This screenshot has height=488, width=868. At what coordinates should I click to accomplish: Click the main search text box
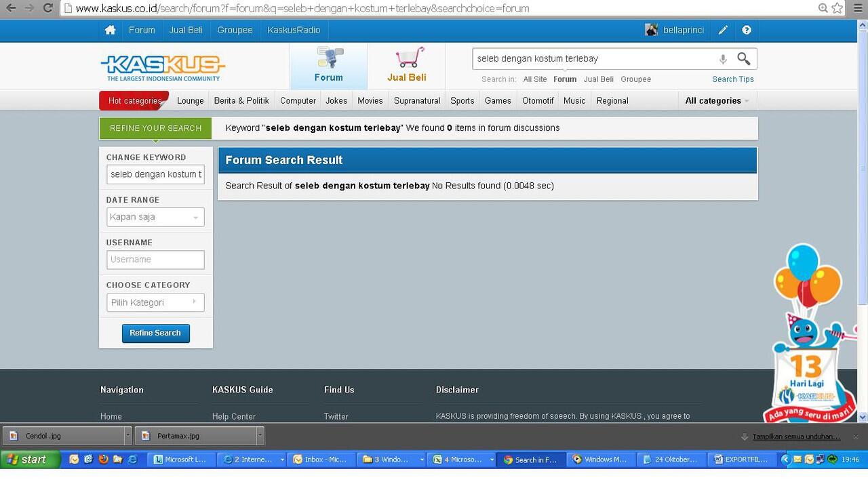(x=593, y=59)
